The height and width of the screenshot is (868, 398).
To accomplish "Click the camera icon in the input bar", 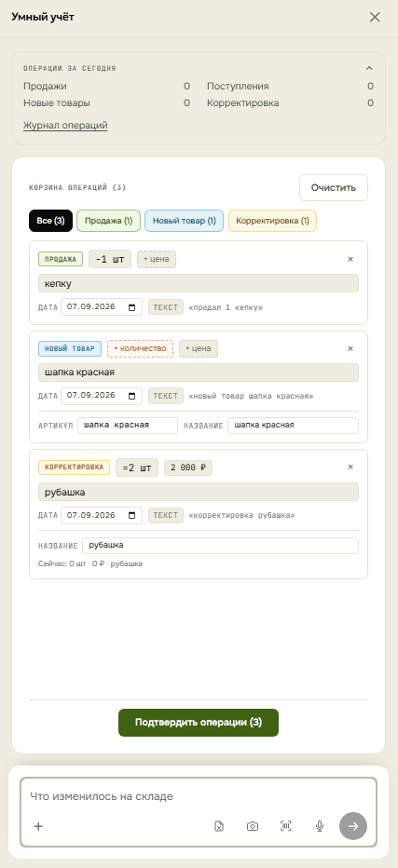I will point(253,826).
